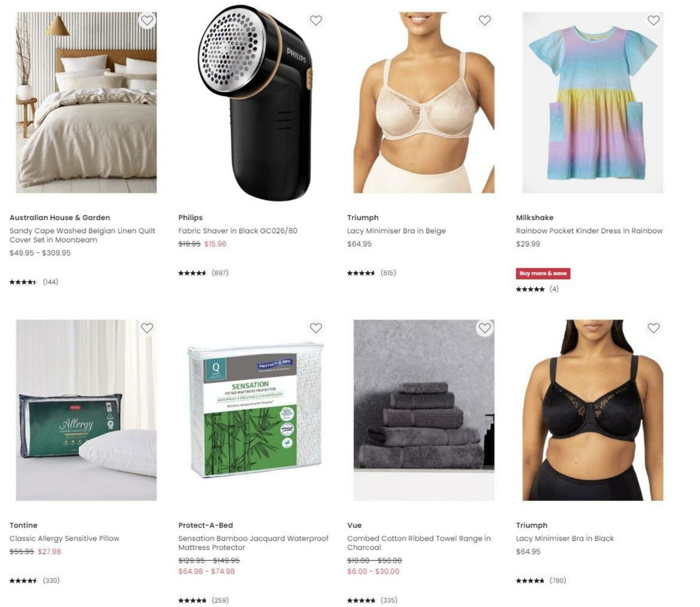Favorite the Philips Fabric Shaver with heart
Screen dimensions: 700x607
[316, 21]
